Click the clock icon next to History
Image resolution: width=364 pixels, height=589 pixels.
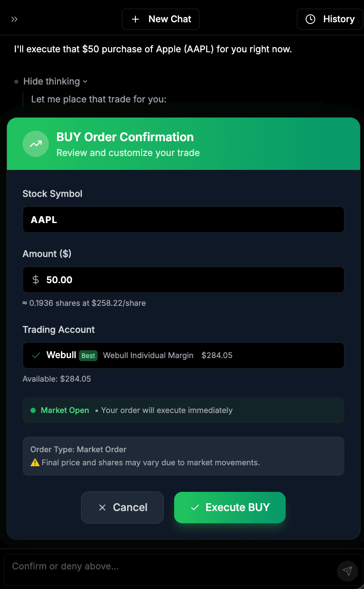pyautogui.click(x=310, y=19)
